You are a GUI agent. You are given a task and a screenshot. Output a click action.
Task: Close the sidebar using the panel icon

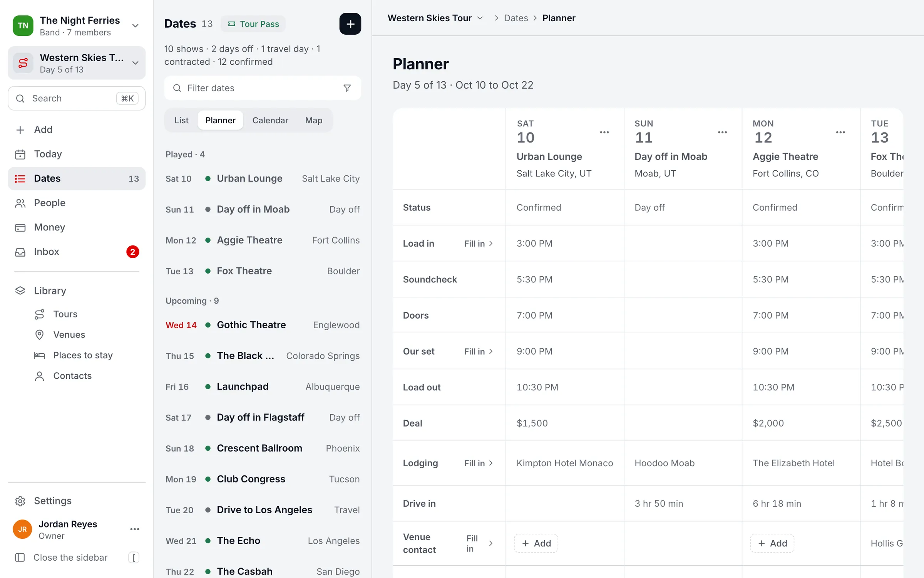pyautogui.click(x=20, y=558)
